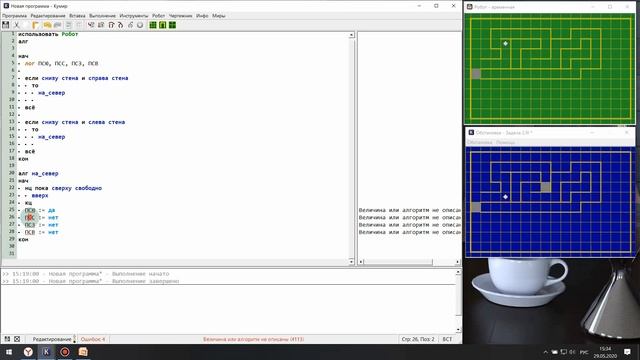
Task: Open the Программа menu
Action: tap(14, 16)
